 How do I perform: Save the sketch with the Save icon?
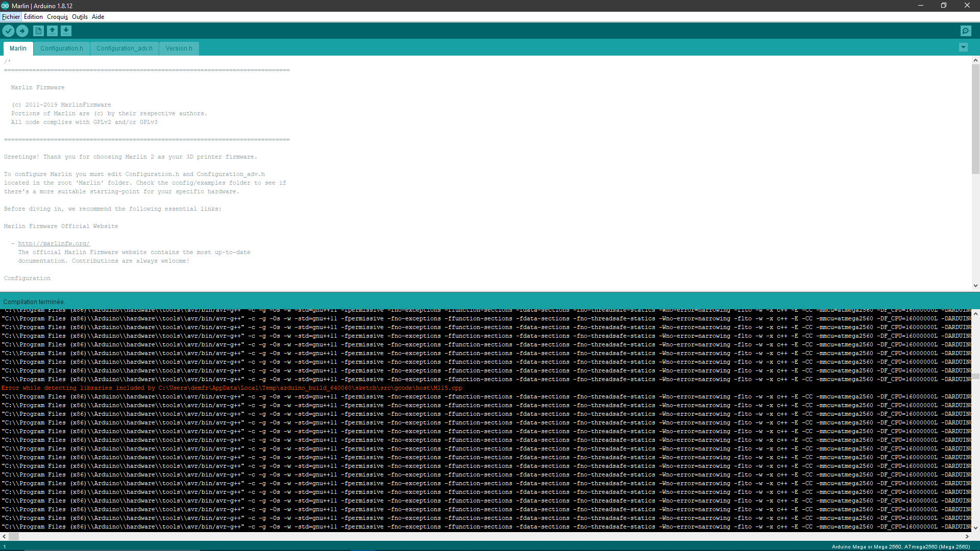[x=66, y=31]
